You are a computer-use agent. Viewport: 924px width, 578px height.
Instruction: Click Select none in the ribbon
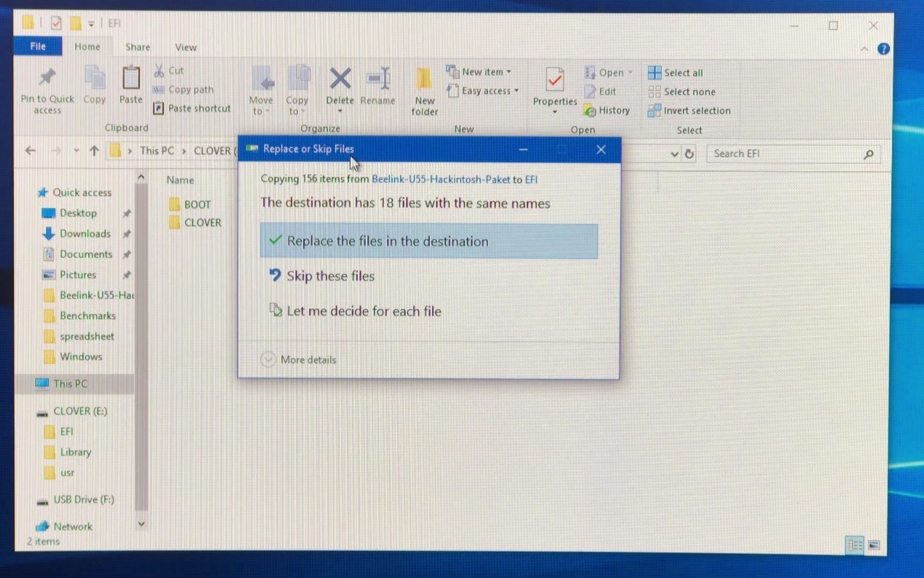pos(681,92)
